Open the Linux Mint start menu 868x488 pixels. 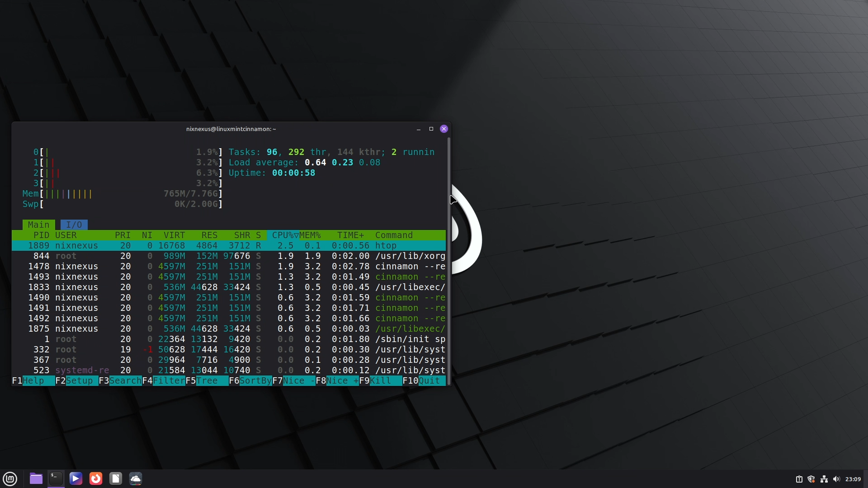(x=10, y=479)
